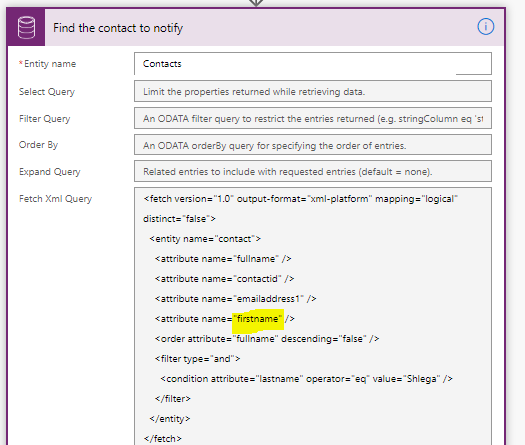Focus the Expand Query input box
The height and width of the screenshot is (445, 525).
click(313, 171)
